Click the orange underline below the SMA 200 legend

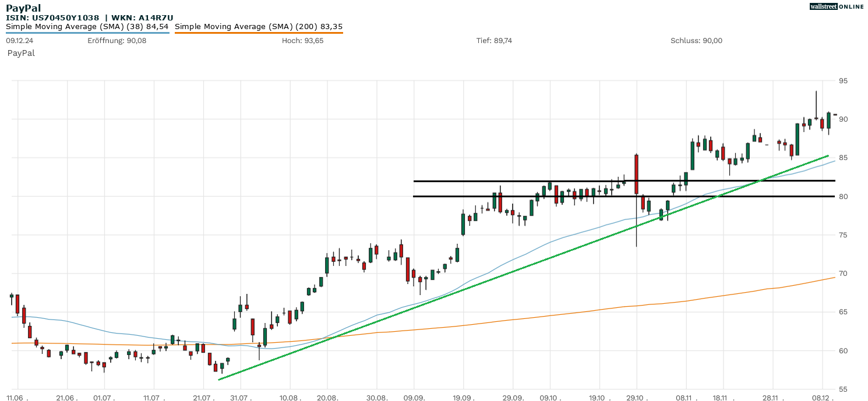[x=259, y=33]
